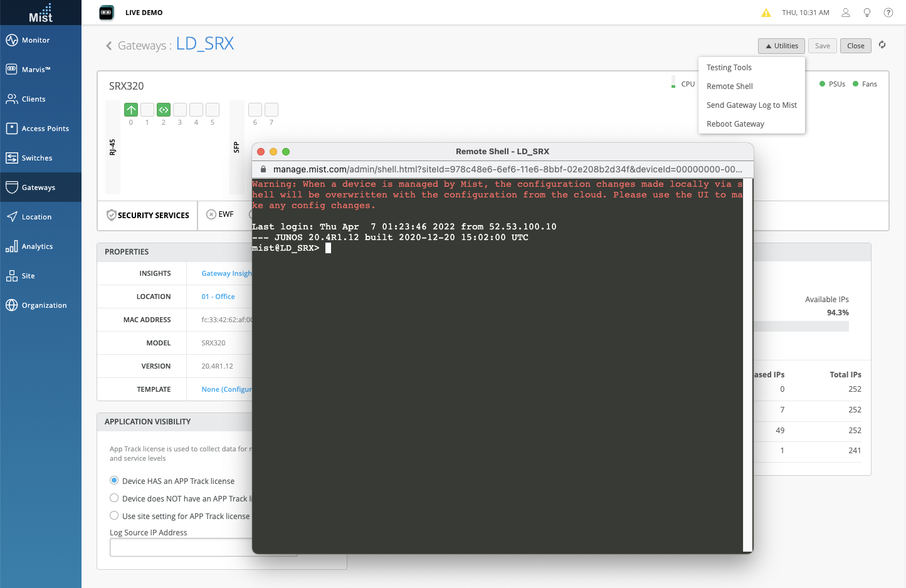Click the Close button
Viewport: 906px width, 588px height.
click(x=856, y=46)
